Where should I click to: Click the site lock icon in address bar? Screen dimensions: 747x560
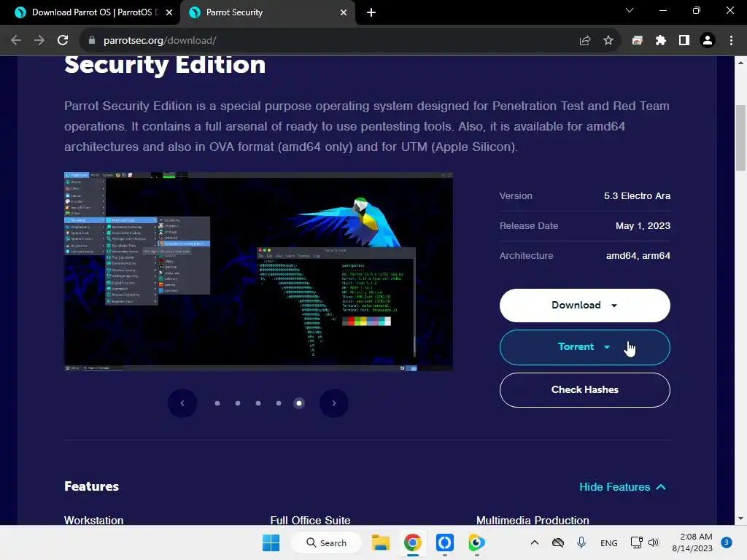coord(92,41)
